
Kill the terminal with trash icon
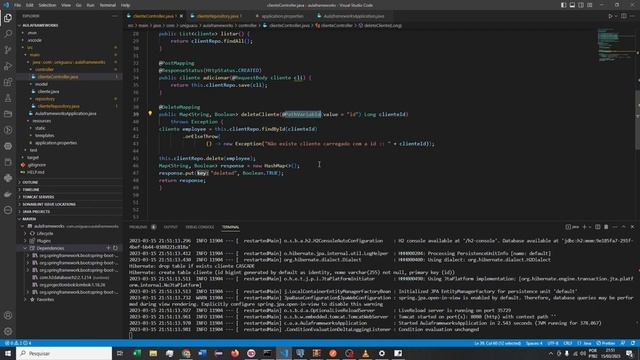tap(606, 227)
